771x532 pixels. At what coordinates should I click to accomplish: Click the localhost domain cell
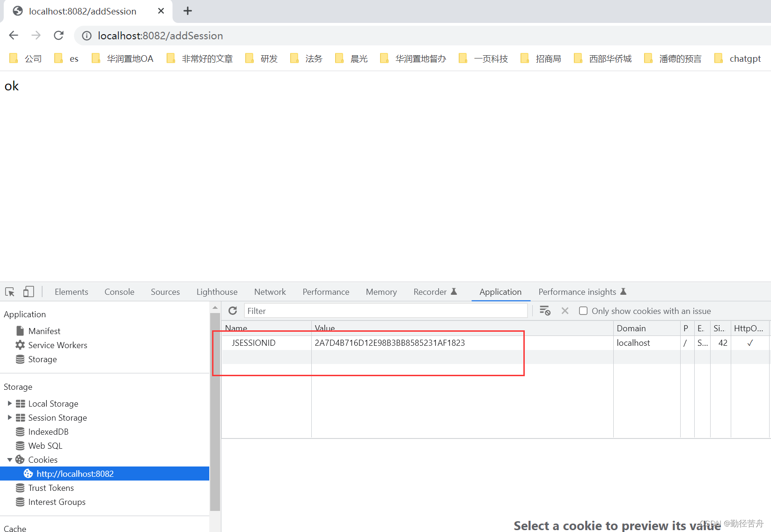click(x=633, y=343)
